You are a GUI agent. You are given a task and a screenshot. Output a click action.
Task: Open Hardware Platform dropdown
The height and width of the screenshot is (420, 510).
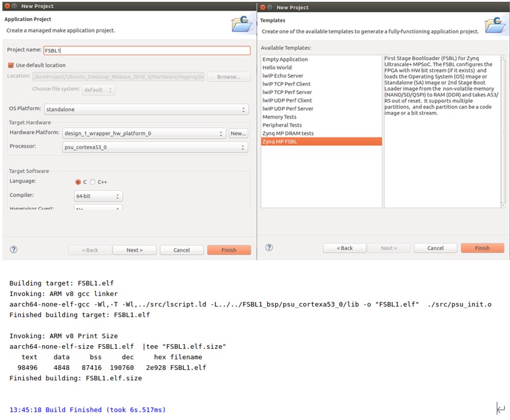pyautogui.click(x=144, y=133)
